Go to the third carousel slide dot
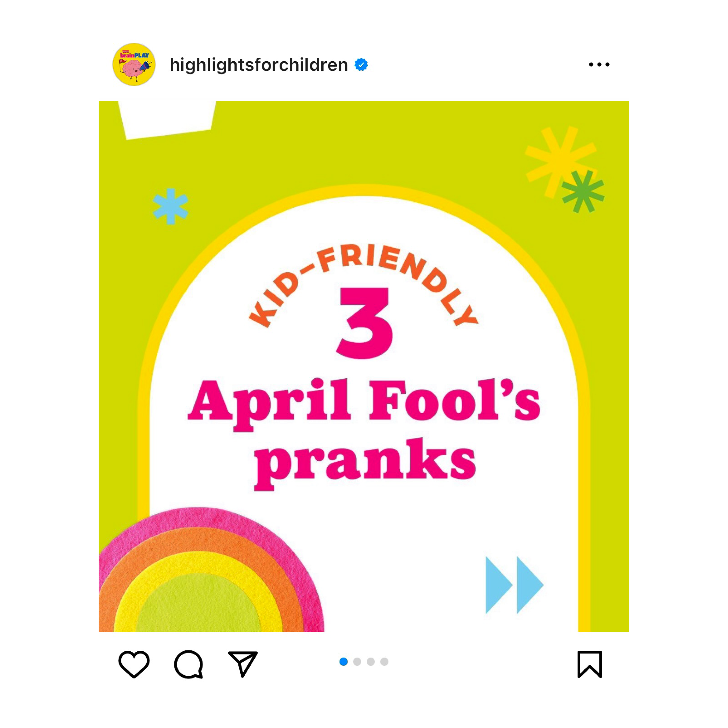 [x=371, y=662]
